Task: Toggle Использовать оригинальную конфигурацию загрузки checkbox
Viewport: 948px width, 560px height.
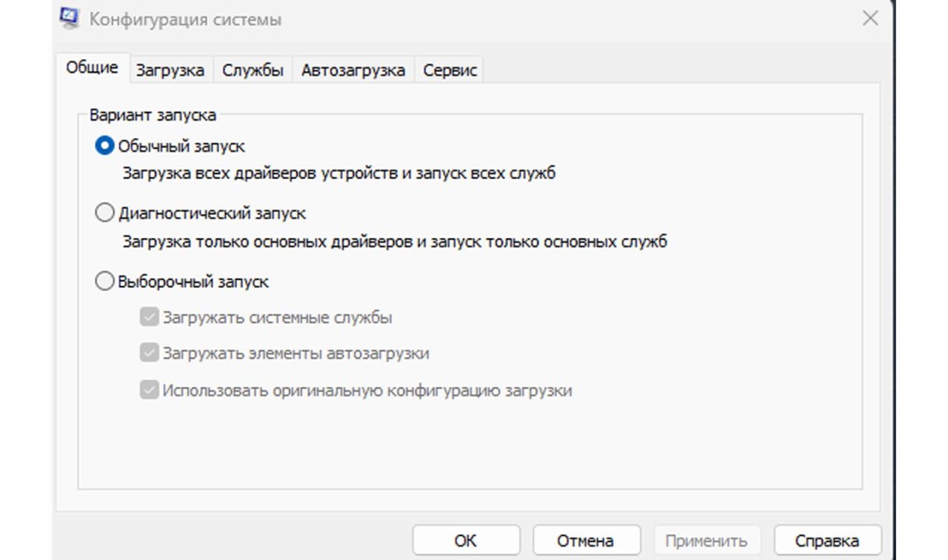Action: (149, 390)
